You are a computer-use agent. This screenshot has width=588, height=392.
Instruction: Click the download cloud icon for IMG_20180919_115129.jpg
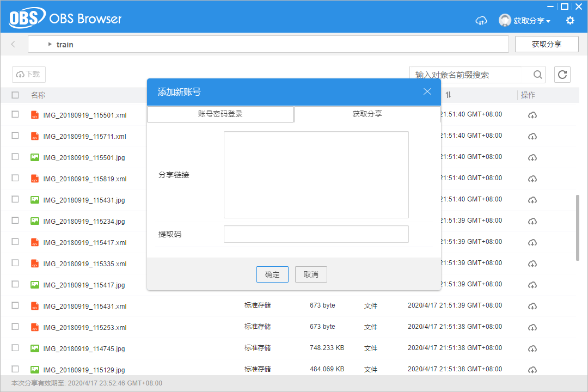pyautogui.click(x=532, y=369)
